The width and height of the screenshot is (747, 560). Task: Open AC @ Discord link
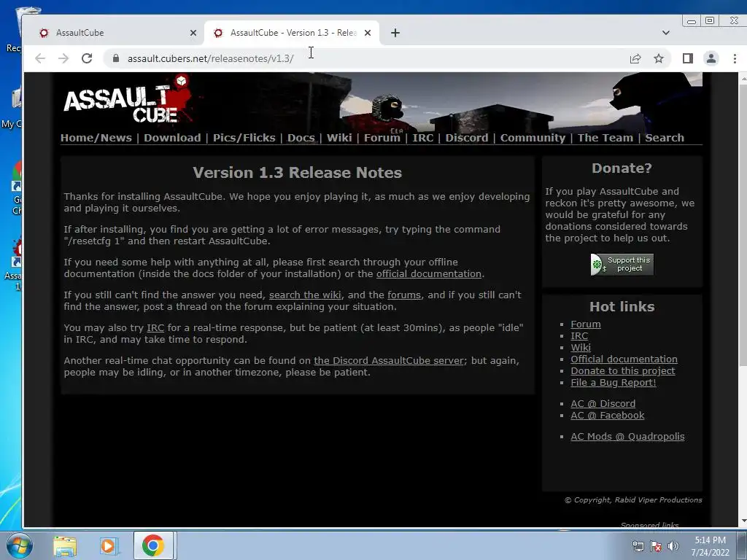pyautogui.click(x=603, y=404)
